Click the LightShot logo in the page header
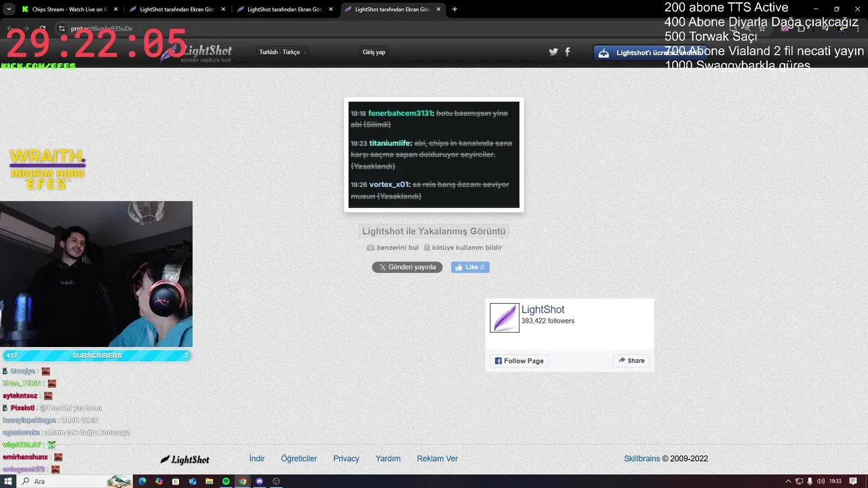This screenshot has width=868, height=488. 197,53
